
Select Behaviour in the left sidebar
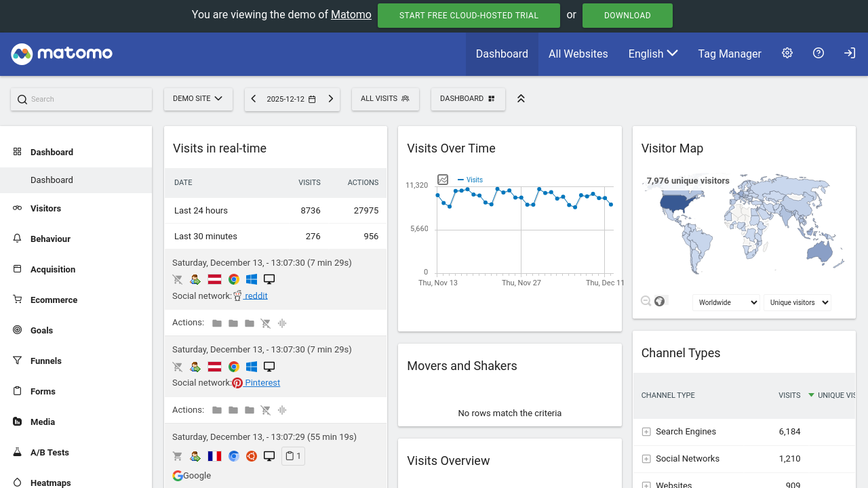52,239
